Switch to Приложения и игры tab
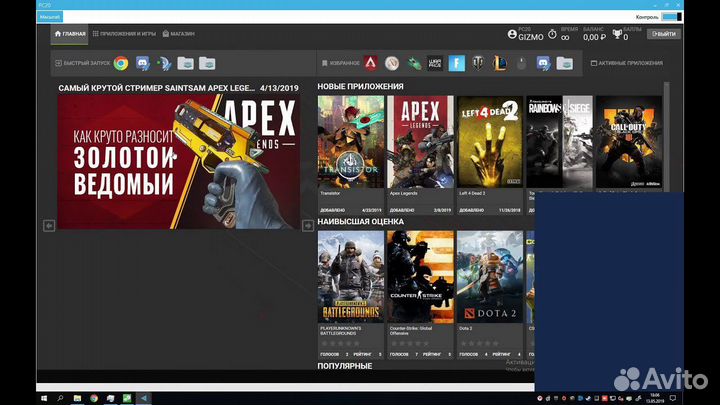 (x=124, y=34)
